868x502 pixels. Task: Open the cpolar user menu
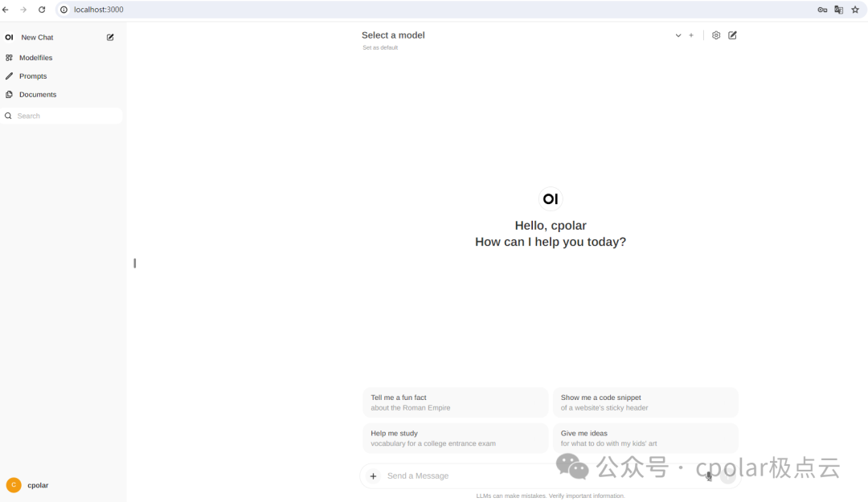click(x=61, y=485)
